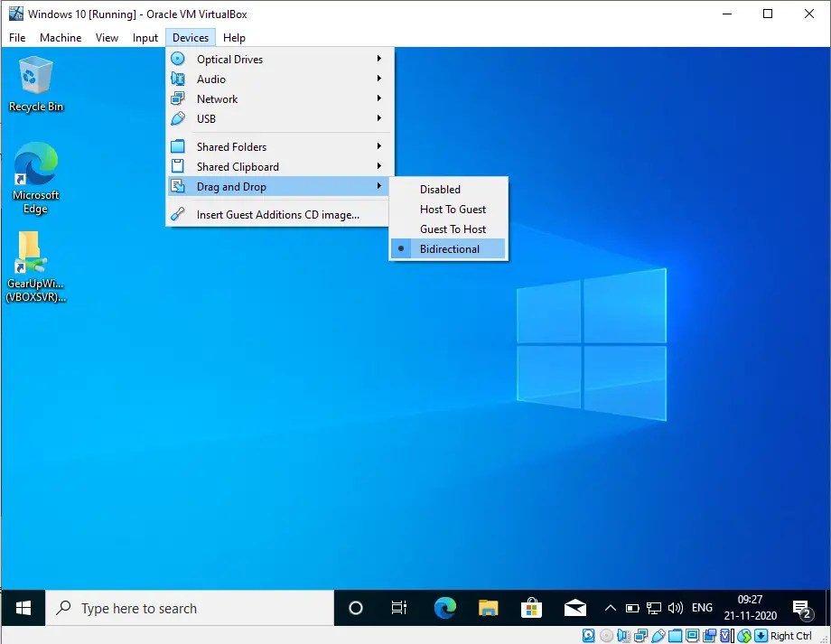
Task: Select Bidirectional drag and drop mode
Action: (448, 249)
